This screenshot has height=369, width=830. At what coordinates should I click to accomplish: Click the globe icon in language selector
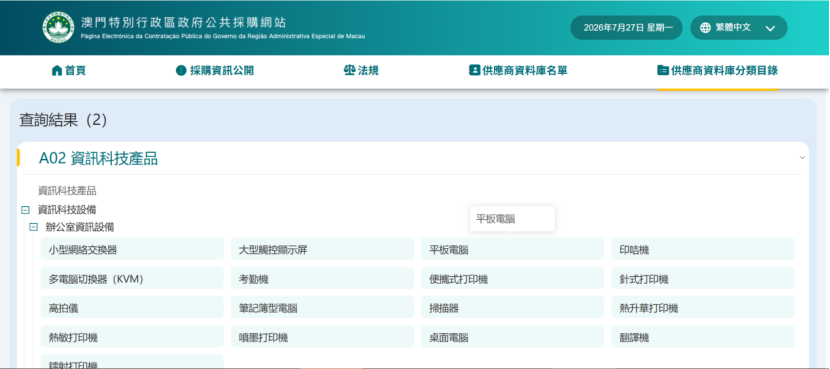point(705,28)
